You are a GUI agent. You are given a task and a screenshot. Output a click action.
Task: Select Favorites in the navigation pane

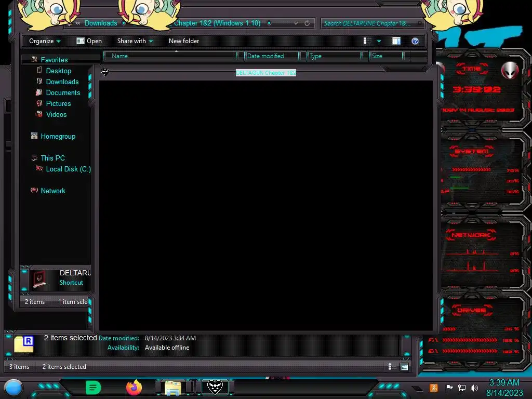(x=54, y=60)
